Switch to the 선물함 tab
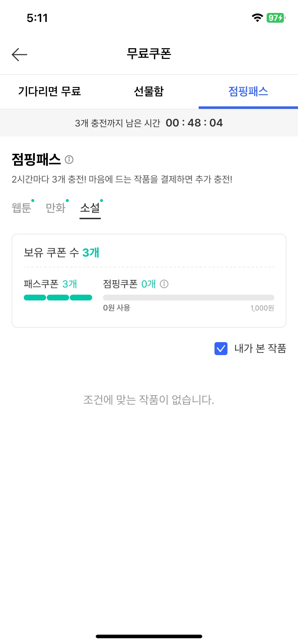Image resolution: width=298 pixels, height=644 pixels. (149, 91)
